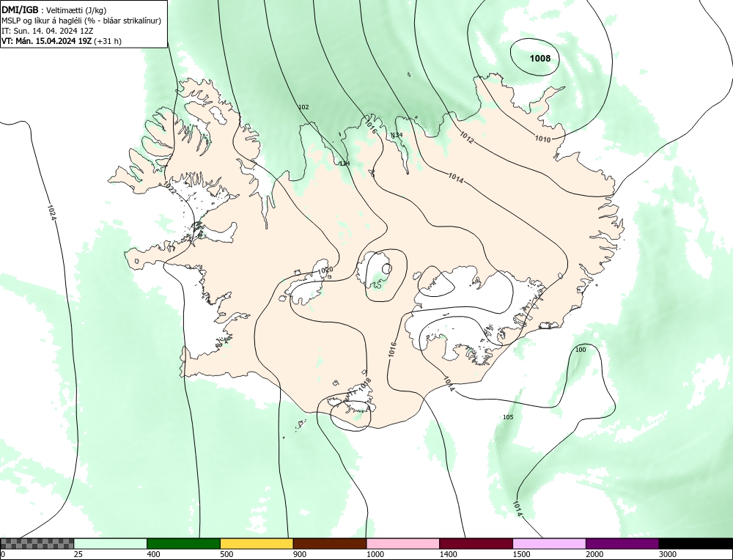
Task: Select the dark green legend swatch
Action: click(x=183, y=543)
